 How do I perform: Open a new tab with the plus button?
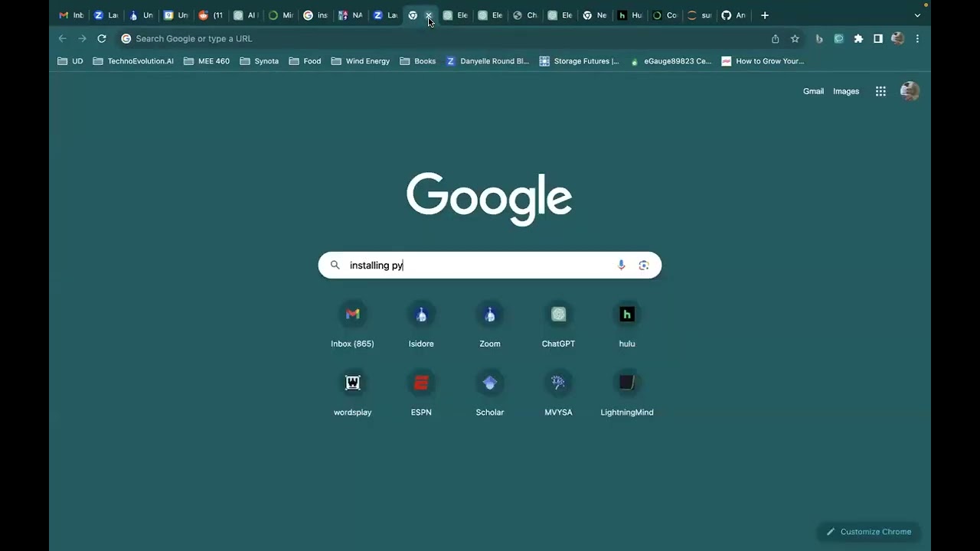tap(764, 15)
